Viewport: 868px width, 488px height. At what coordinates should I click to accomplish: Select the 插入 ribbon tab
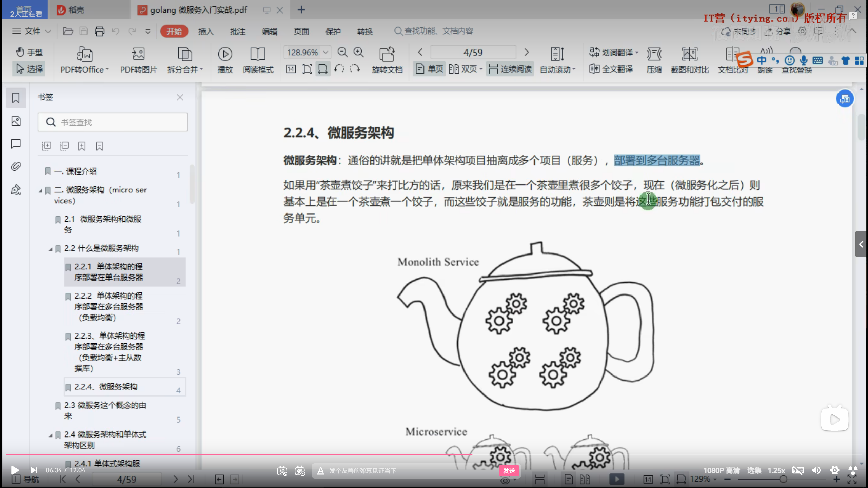click(x=206, y=31)
